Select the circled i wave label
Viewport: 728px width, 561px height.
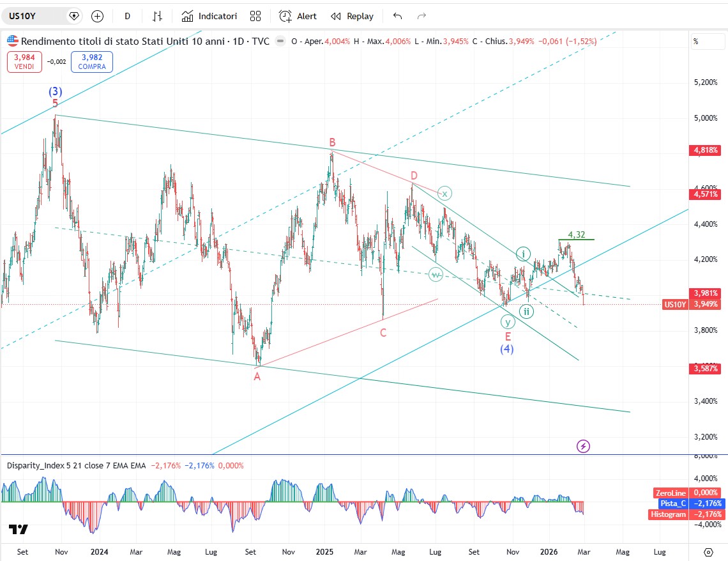523,254
